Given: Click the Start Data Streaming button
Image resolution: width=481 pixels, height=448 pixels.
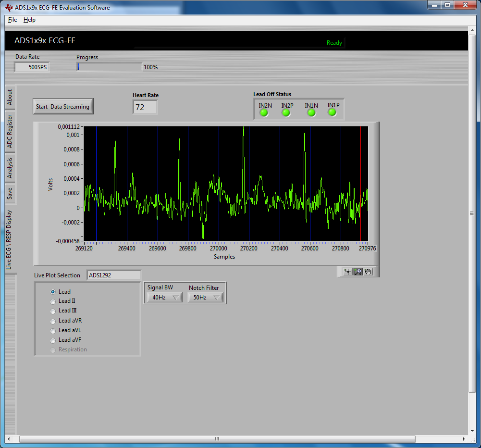Looking at the screenshot, I should 63,106.
